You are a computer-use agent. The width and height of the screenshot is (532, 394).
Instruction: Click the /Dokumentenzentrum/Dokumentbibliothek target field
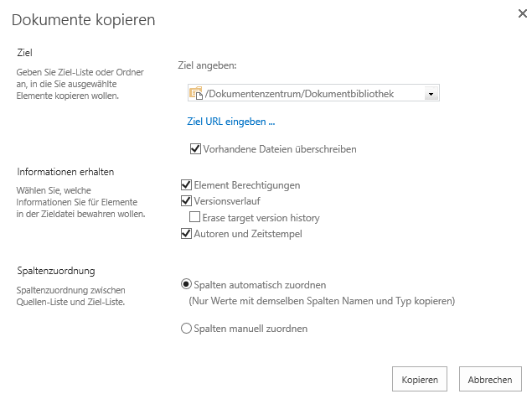click(313, 93)
